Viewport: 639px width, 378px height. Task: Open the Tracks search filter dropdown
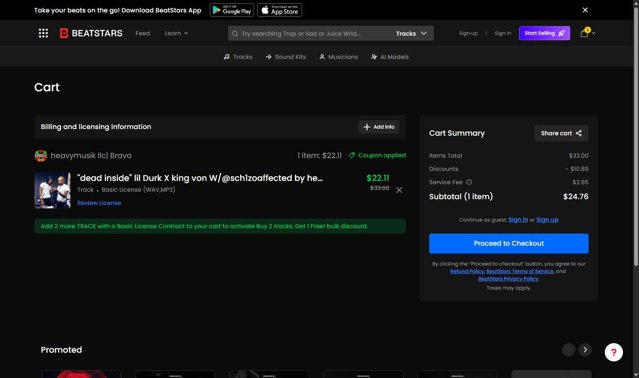pyautogui.click(x=411, y=33)
